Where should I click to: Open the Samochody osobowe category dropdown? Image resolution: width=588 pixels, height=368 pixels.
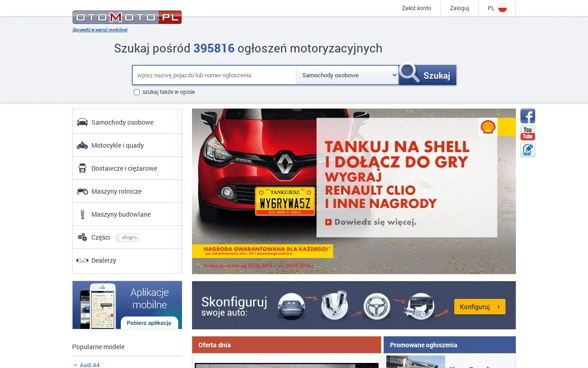pyautogui.click(x=347, y=75)
